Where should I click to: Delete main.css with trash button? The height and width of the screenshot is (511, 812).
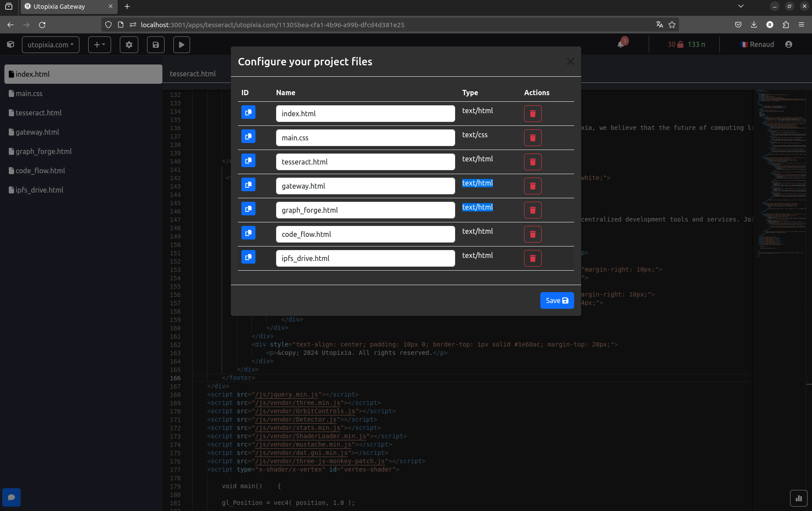(x=533, y=138)
